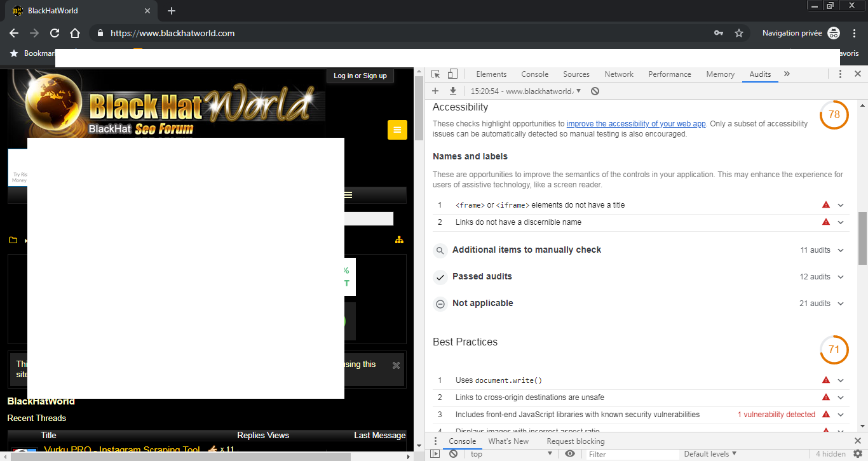This screenshot has width=868, height=461.
Task: Click the page horizontal scrollbar
Action: click(x=179, y=456)
